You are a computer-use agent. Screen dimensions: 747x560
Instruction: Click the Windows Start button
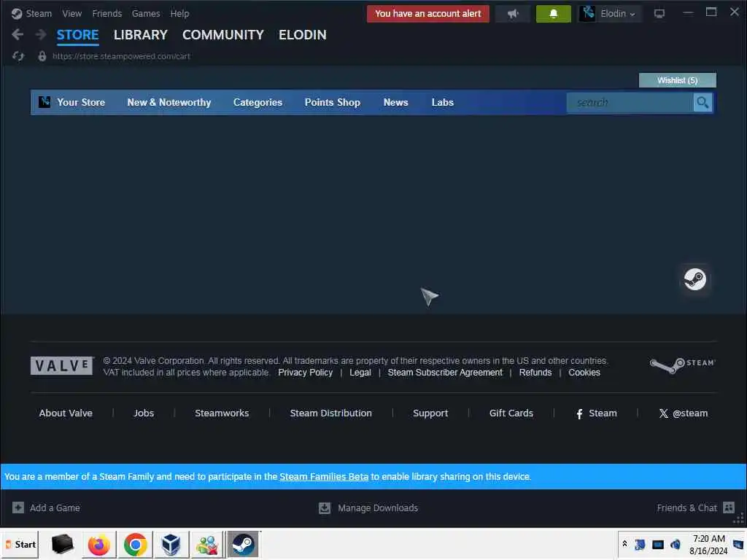[x=20, y=544]
